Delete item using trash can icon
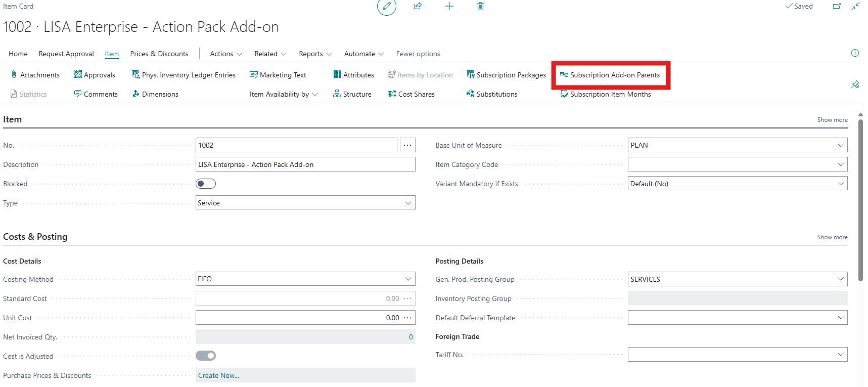 [480, 7]
